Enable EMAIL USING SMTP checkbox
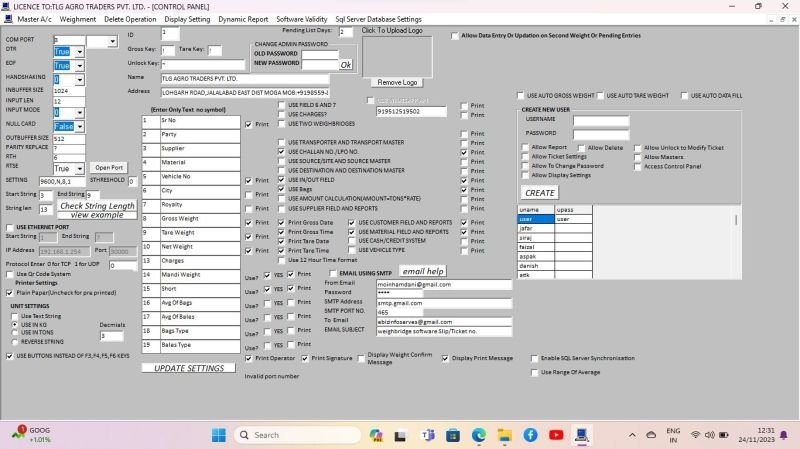 pos(333,273)
